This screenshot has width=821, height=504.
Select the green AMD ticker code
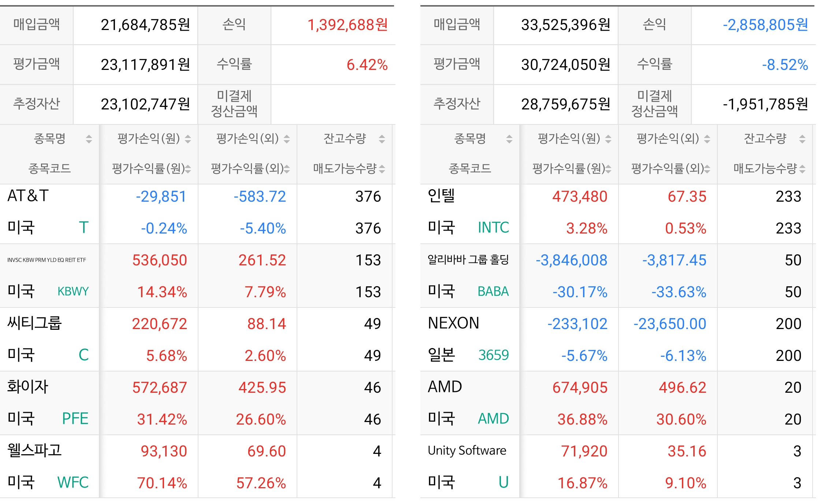tap(493, 419)
